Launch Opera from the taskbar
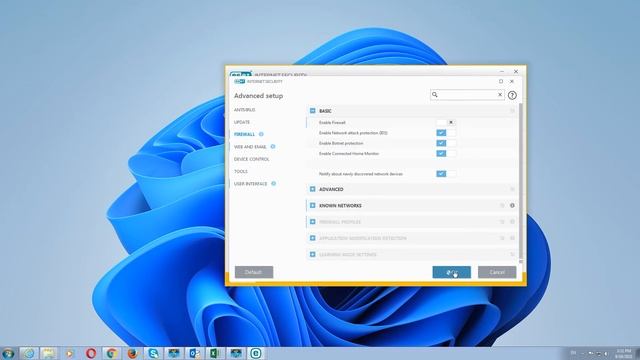Screen dimensions: 640x360 pos(91,353)
